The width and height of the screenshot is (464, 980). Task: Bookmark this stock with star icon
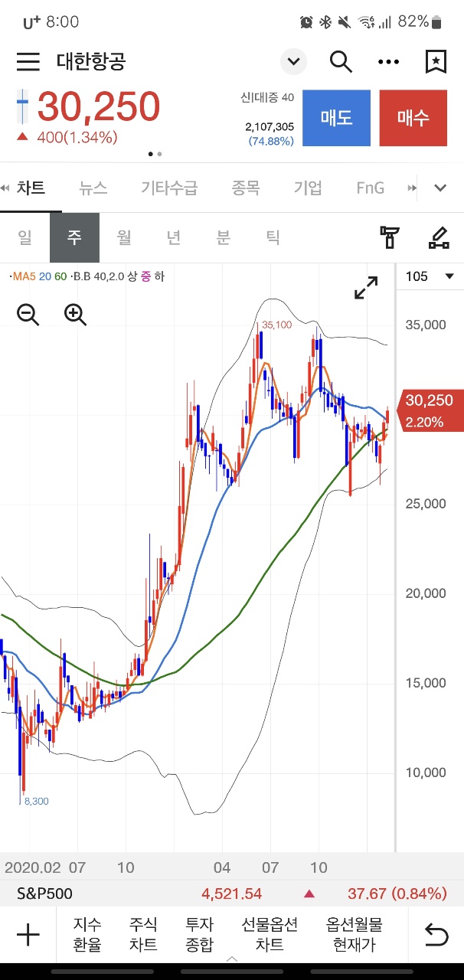pyautogui.click(x=436, y=61)
